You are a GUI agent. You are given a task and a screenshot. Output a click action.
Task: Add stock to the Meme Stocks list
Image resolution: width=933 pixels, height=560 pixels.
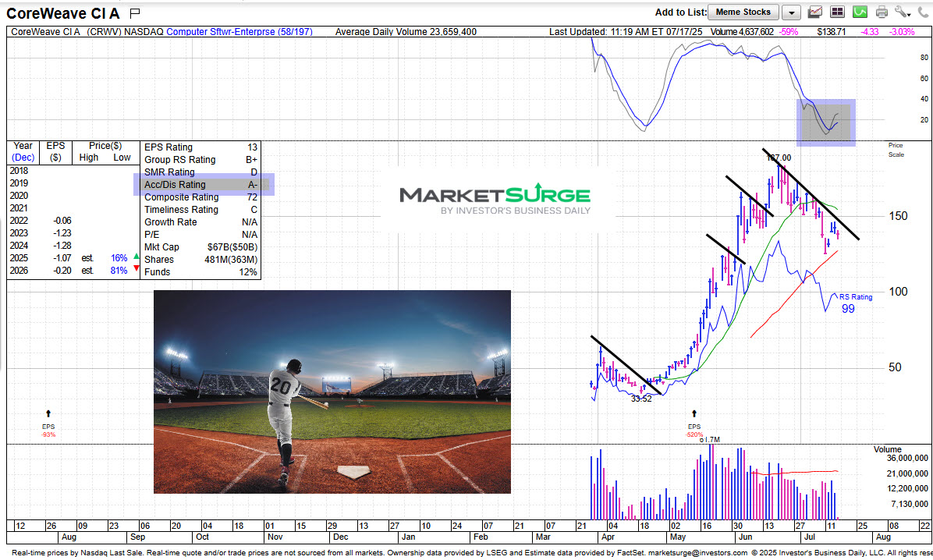point(743,12)
